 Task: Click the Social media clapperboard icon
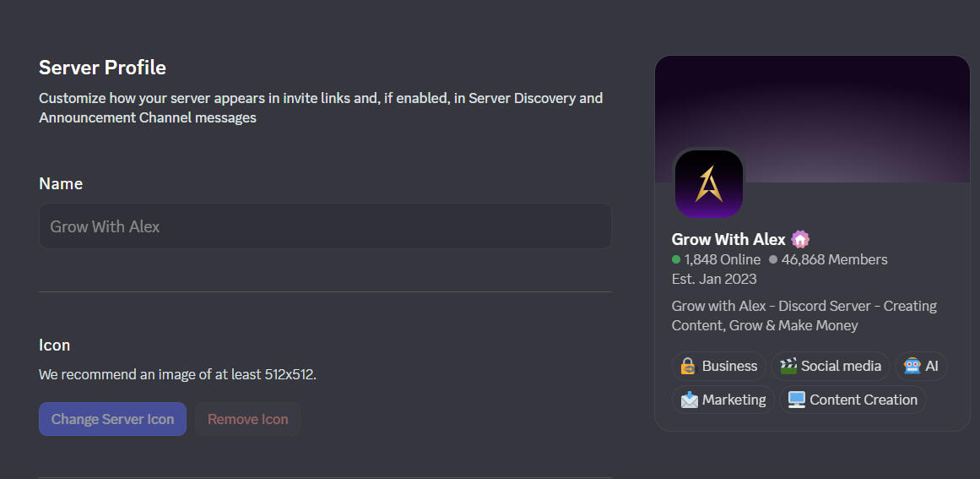[788, 367]
